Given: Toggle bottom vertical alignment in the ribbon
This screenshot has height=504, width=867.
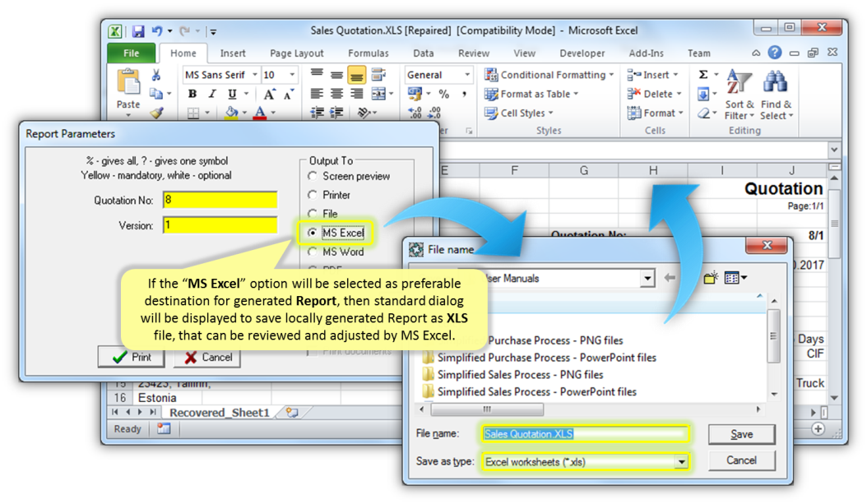Looking at the screenshot, I should [357, 75].
